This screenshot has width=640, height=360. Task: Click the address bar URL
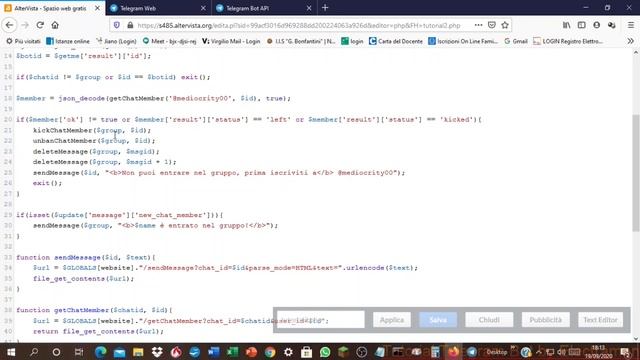tap(299, 25)
